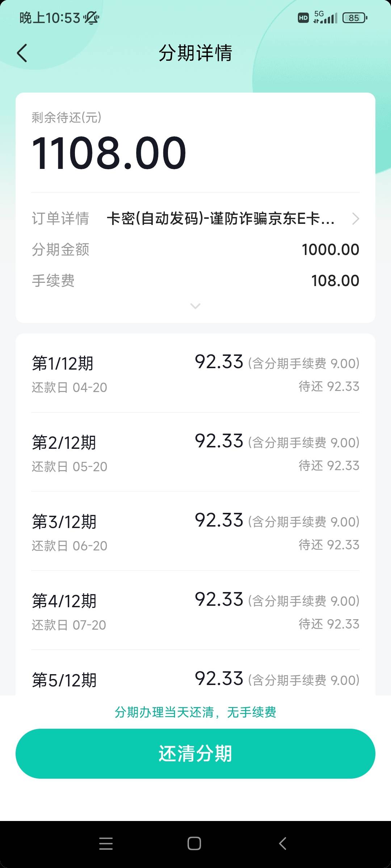The image size is (391, 868).
Task: Tap the muted notification bell icon
Action: pos(91,18)
